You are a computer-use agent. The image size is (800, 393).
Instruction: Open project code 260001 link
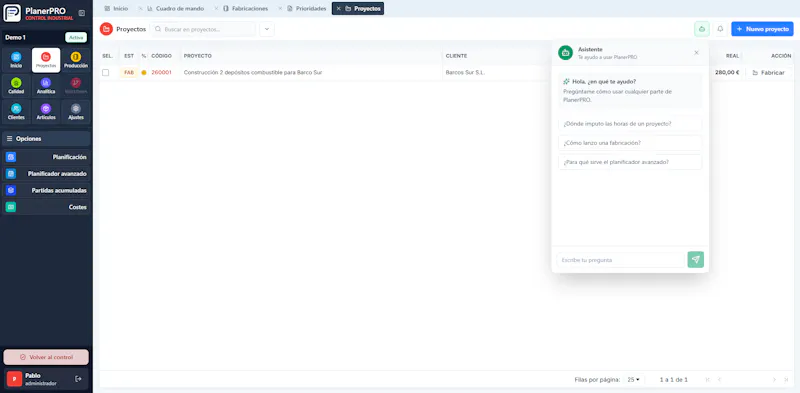tap(161, 72)
